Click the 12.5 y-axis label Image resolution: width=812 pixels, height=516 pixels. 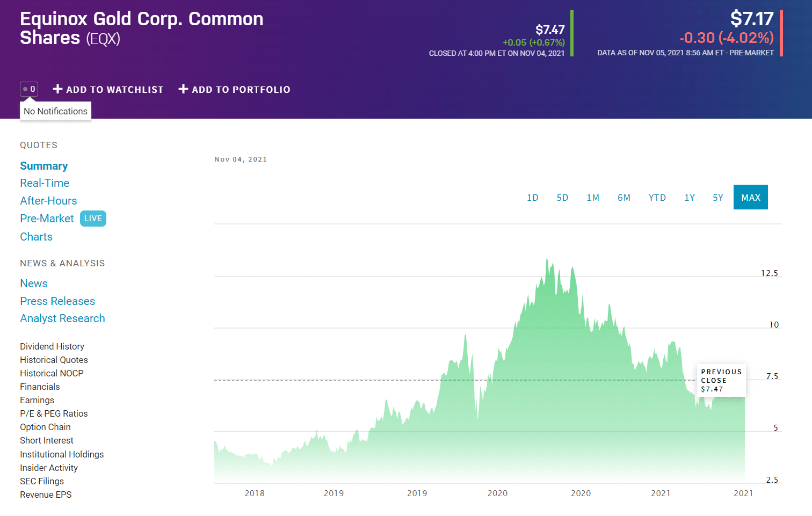tap(770, 273)
